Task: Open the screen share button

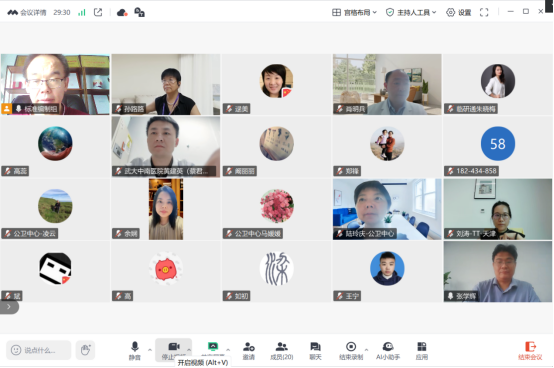Action: 213,350
